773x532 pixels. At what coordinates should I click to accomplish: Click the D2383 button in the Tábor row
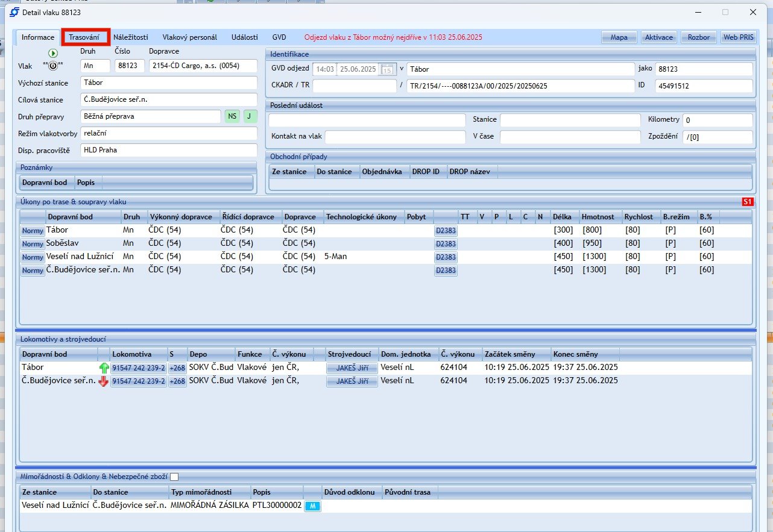tap(446, 230)
